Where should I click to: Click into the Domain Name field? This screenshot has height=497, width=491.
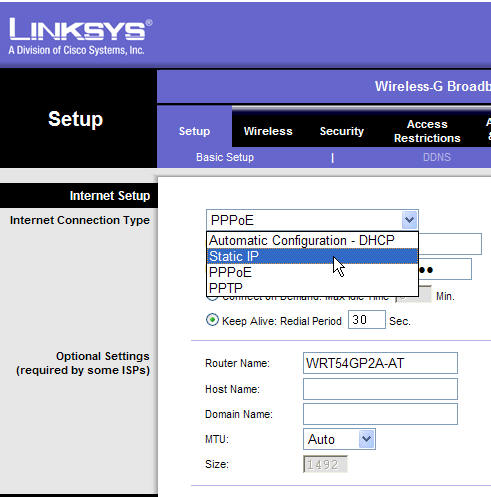pyautogui.click(x=380, y=414)
